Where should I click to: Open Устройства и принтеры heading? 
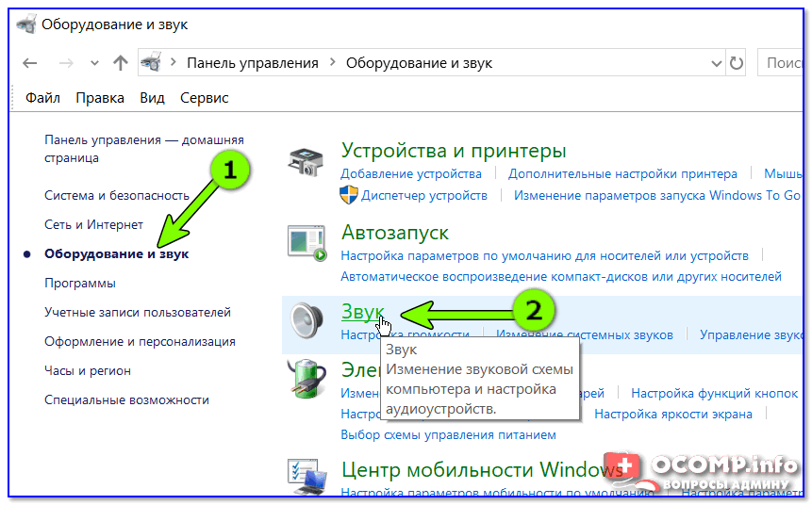tap(454, 151)
